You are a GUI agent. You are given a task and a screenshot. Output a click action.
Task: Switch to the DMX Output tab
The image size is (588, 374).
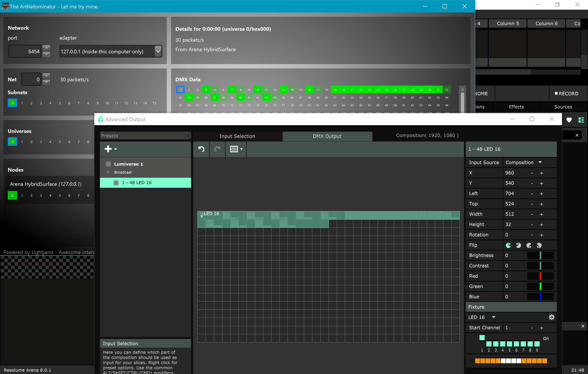click(327, 136)
